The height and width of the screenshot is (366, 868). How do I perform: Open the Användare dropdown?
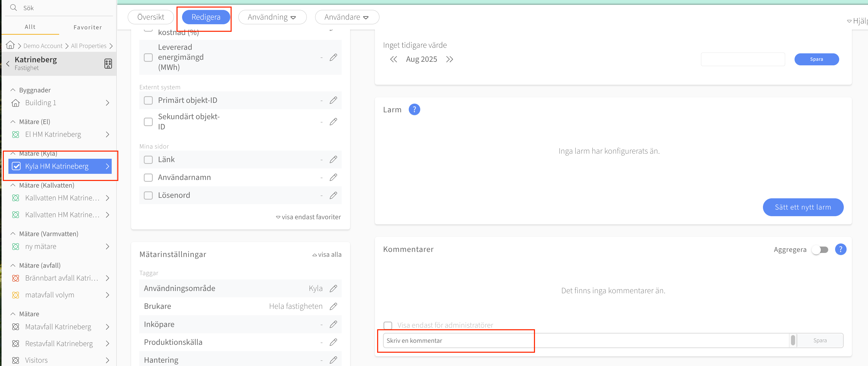(x=346, y=17)
